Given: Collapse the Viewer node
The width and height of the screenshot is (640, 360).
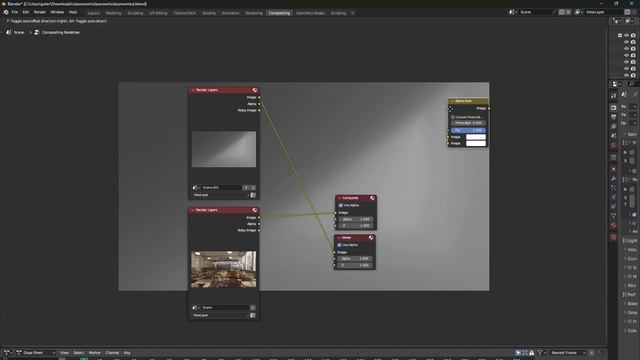Looking at the screenshot, I should pos(338,238).
